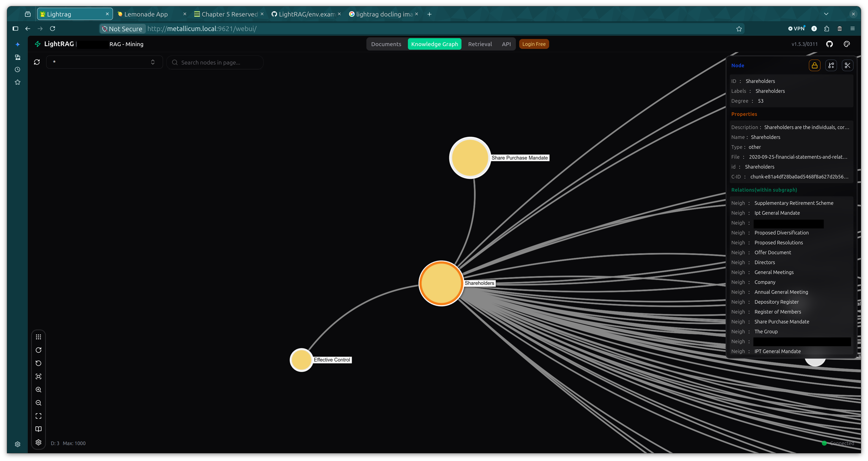The width and height of the screenshot is (868, 461).
Task: Go back in browser history
Action: coord(28,29)
